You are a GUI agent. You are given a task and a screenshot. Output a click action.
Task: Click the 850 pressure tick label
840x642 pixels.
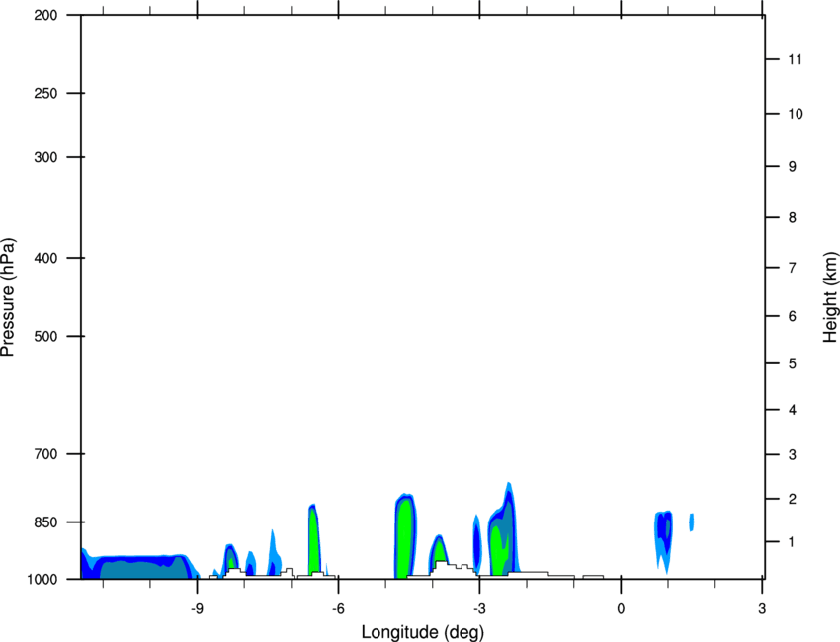[x=45, y=522]
